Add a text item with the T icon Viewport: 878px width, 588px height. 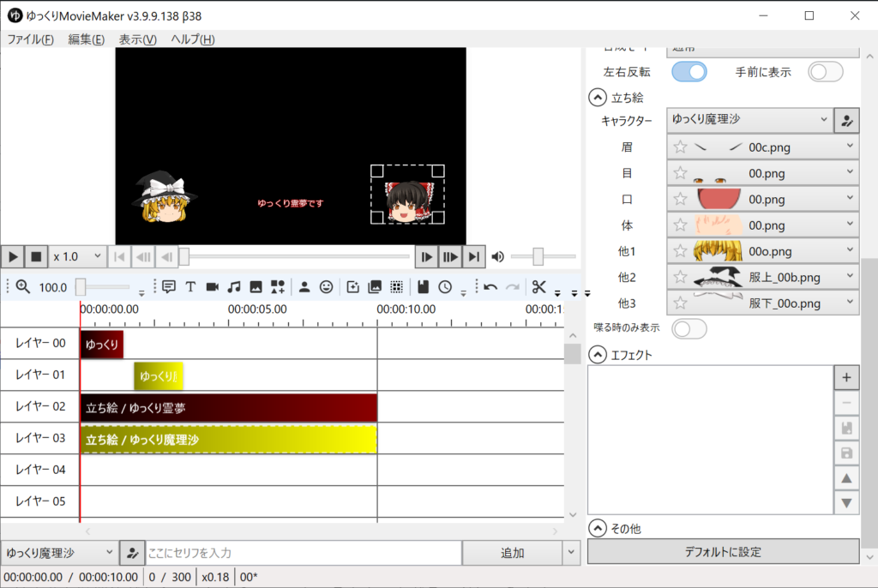pos(190,287)
